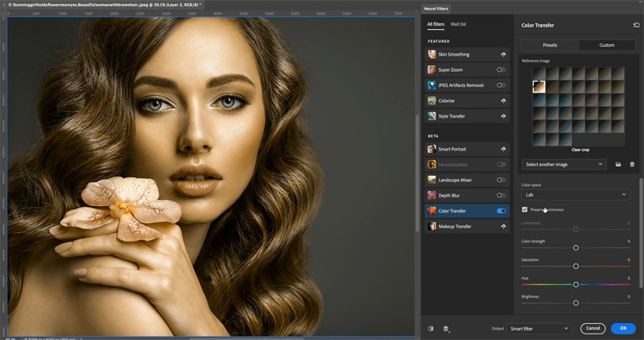Toggle before/after preview icon at panel bottom
Screen dimensions: 644x340
(431, 329)
